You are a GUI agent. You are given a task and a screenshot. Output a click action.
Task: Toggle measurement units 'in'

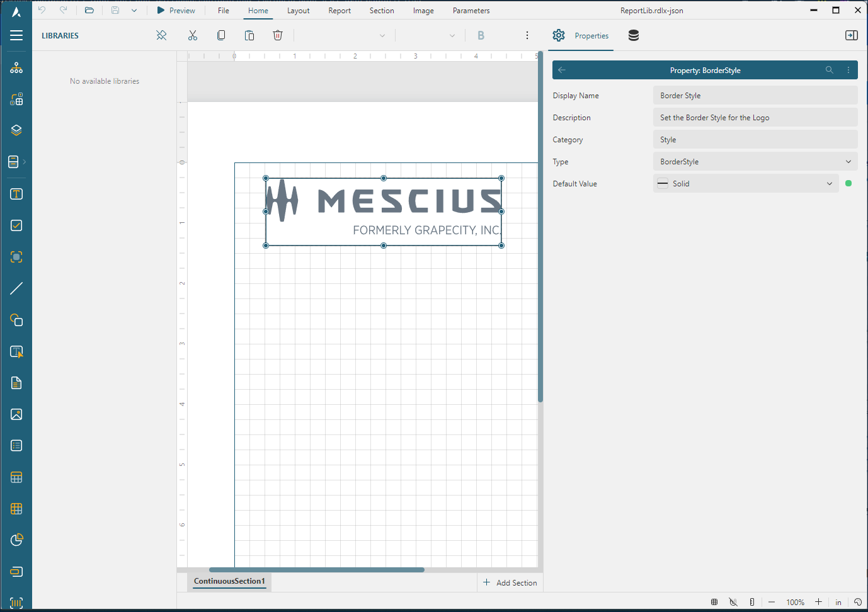tap(838, 602)
